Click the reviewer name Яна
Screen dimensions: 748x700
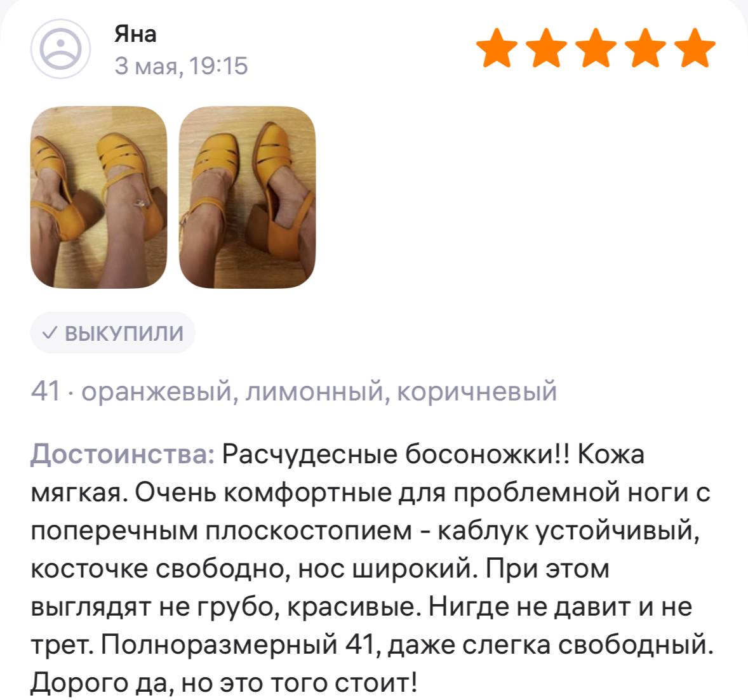[x=135, y=34]
